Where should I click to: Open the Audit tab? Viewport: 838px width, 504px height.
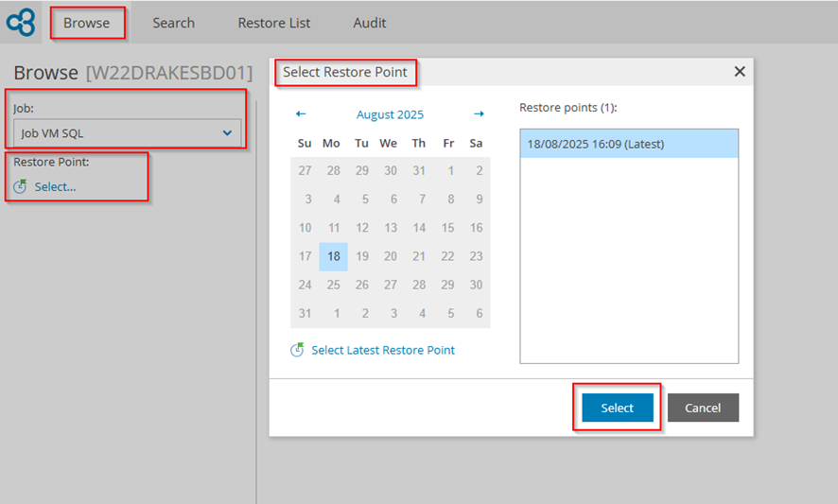[x=369, y=23]
